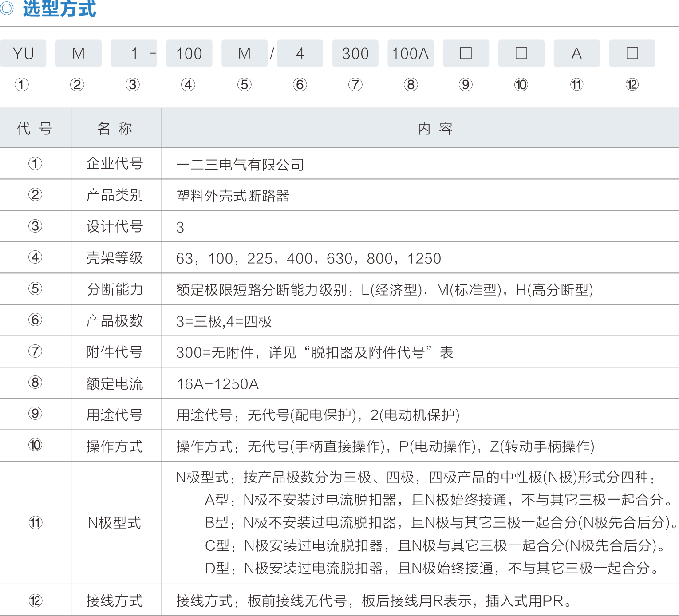Check the empty box above circled 12
Image resolution: width=679 pixels, height=616 pixels.
pyautogui.click(x=632, y=53)
